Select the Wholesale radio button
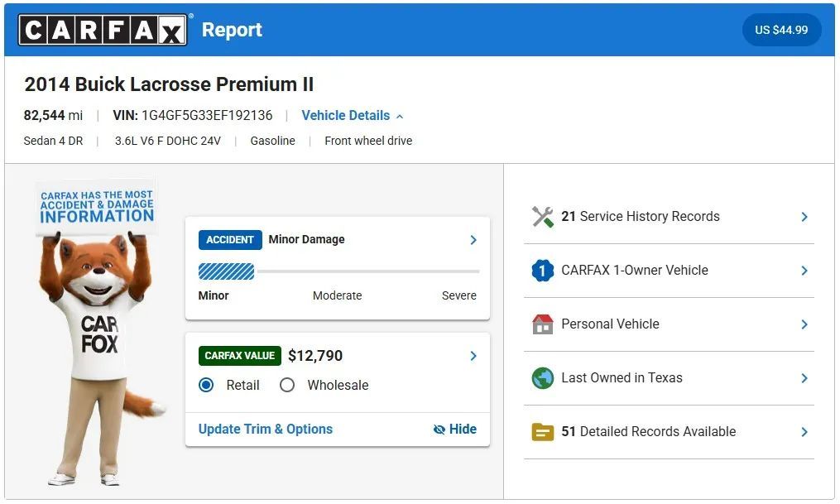Viewport: 840px width, 504px height. 287,385
